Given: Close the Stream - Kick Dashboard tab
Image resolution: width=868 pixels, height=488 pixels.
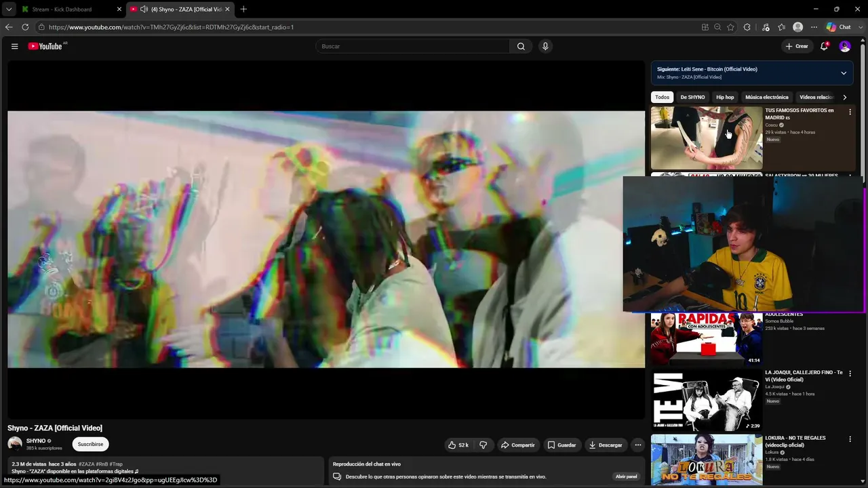Looking at the screenshot, I should pos(119,9).
